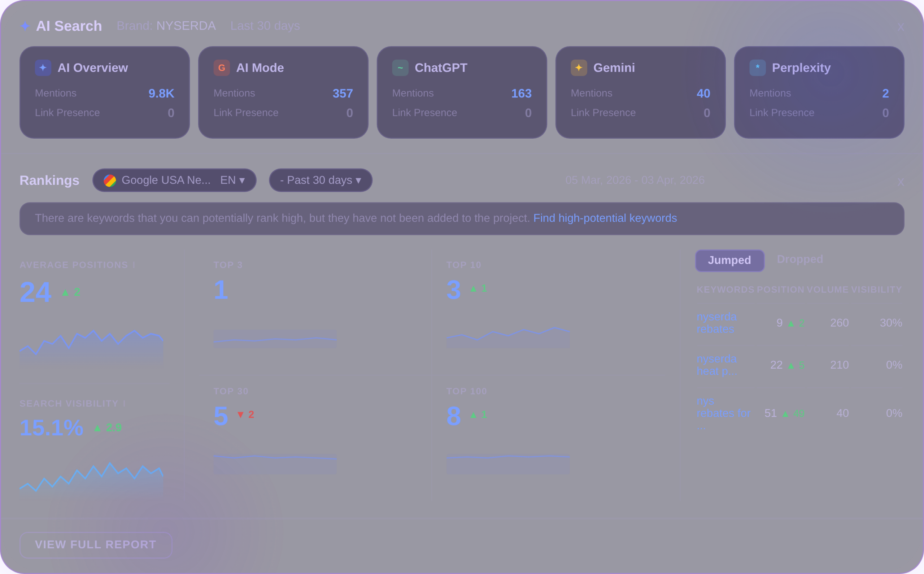Open the EN language dropdown

(232, 180)
